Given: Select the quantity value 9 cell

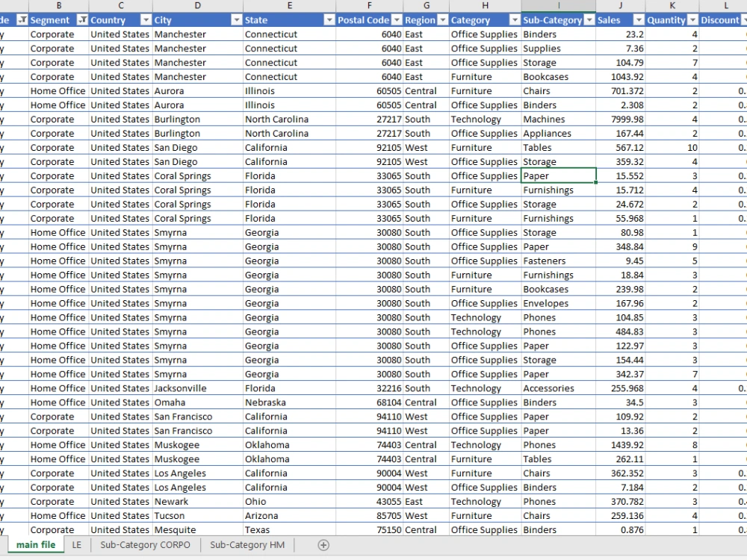Looking at the screenshot, I should click(672, 246).
